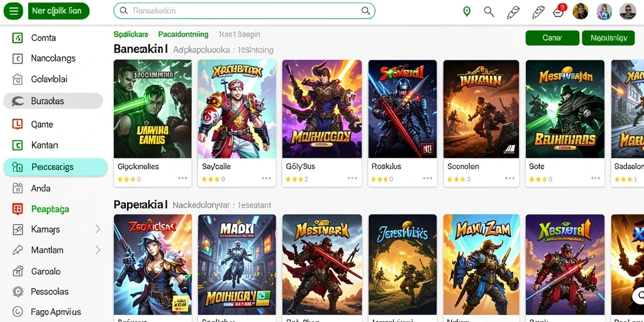Open the 'ManiZam' game thumbnail in the second row
This screenshot has height=322, width=644.
[x=481, y=265]
